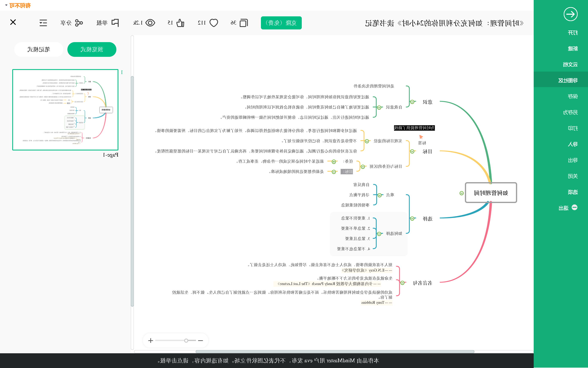
Task: Click the vertical thumbnail panel scrollbar
Action: click(x=132, y=191)
